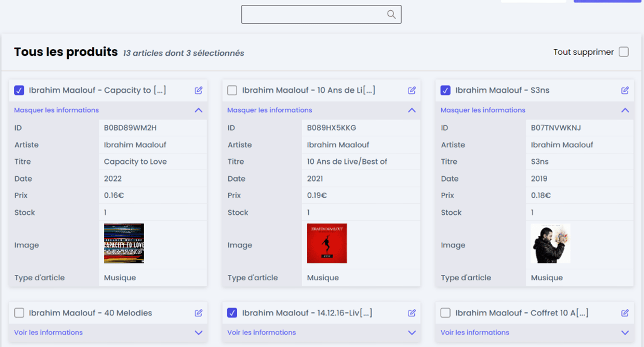Edit the Coffret 10 A[...] product
The image size is (644, 347).
tap(625, 313)
